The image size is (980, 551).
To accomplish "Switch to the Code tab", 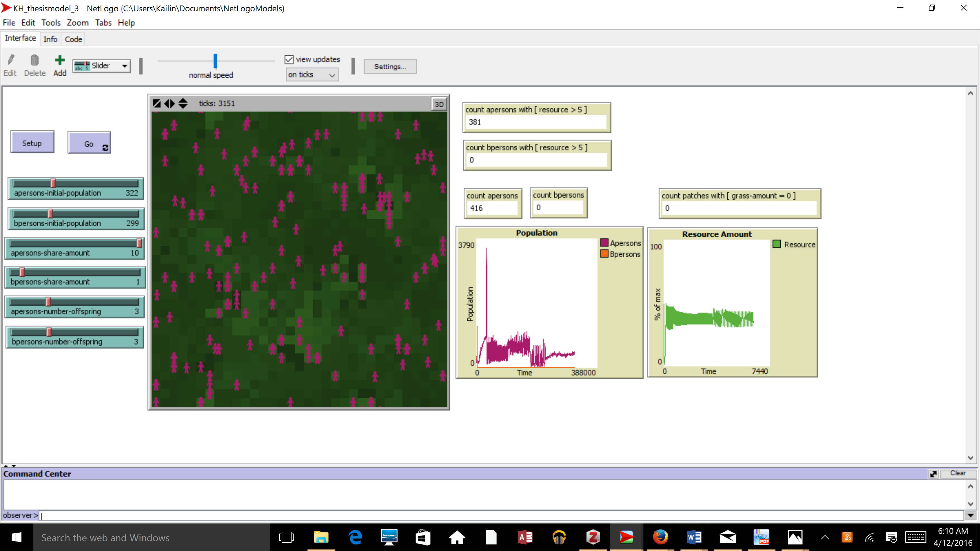I will pyautogui.click(x=73, y=39).
